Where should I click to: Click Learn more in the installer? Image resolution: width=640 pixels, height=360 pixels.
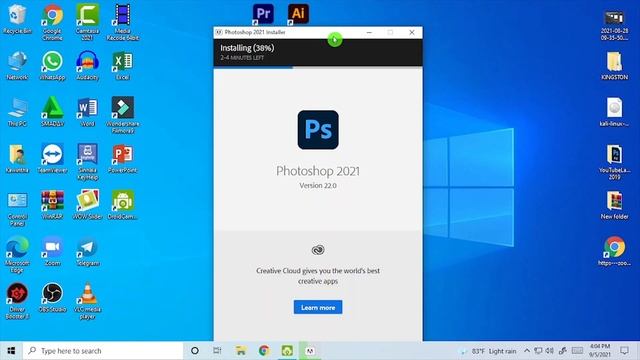(x=318, y=307)
